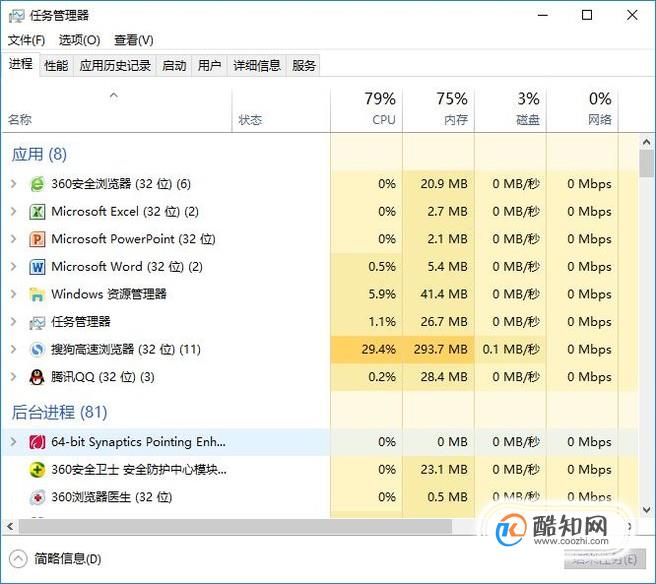The width and height of the screenshot is (656, 584).
Task: Switch to the 启动 tab
Action: 174,65
